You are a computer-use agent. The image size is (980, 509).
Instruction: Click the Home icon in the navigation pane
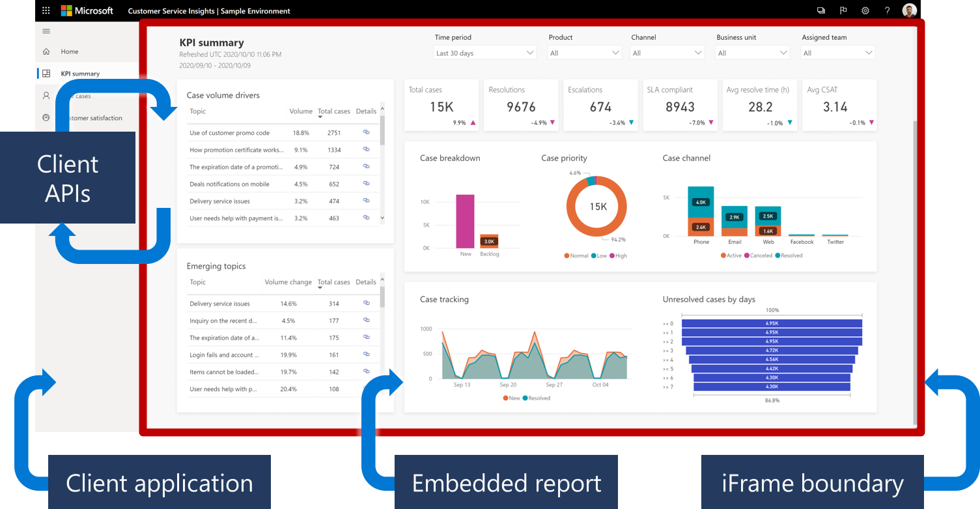[46, 50]
